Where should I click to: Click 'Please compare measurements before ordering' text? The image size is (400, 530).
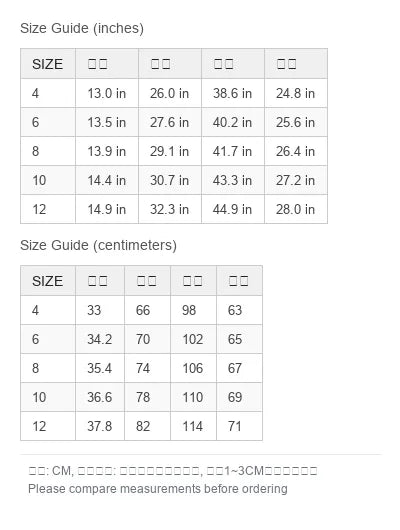(x=158, y=489)
